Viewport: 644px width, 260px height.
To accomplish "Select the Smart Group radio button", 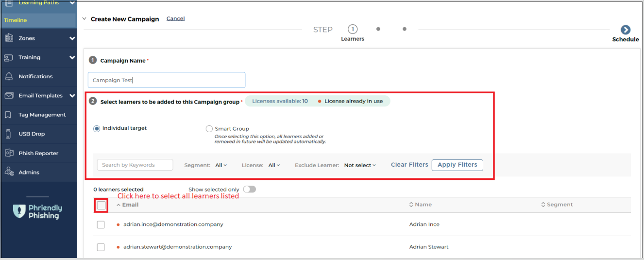I will coord(209,129).
